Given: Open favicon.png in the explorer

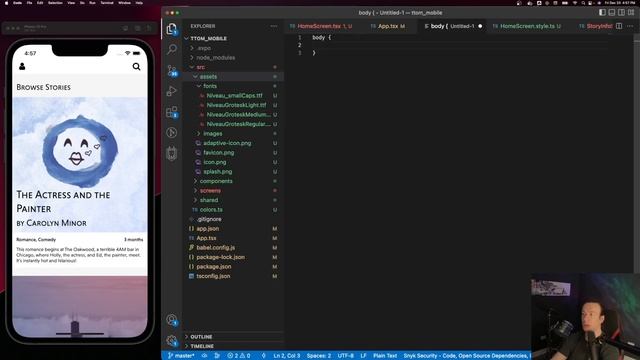Looking at the screenshot, I should pos(233,153).
